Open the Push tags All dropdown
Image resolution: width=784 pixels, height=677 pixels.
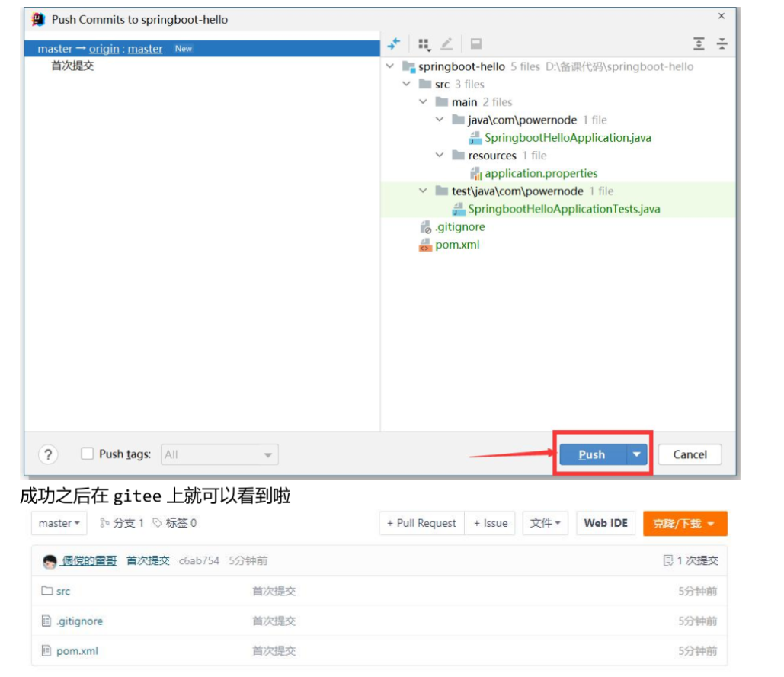tap(219, 454)
